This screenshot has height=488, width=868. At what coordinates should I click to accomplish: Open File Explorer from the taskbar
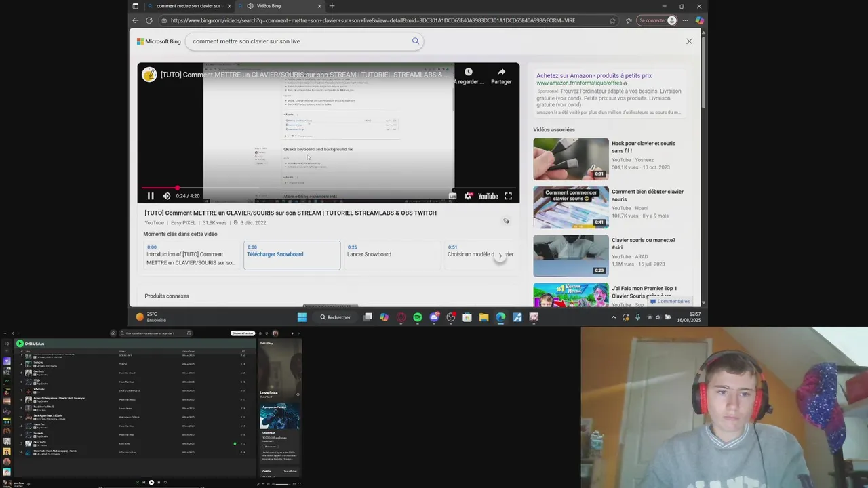point(484,317)
